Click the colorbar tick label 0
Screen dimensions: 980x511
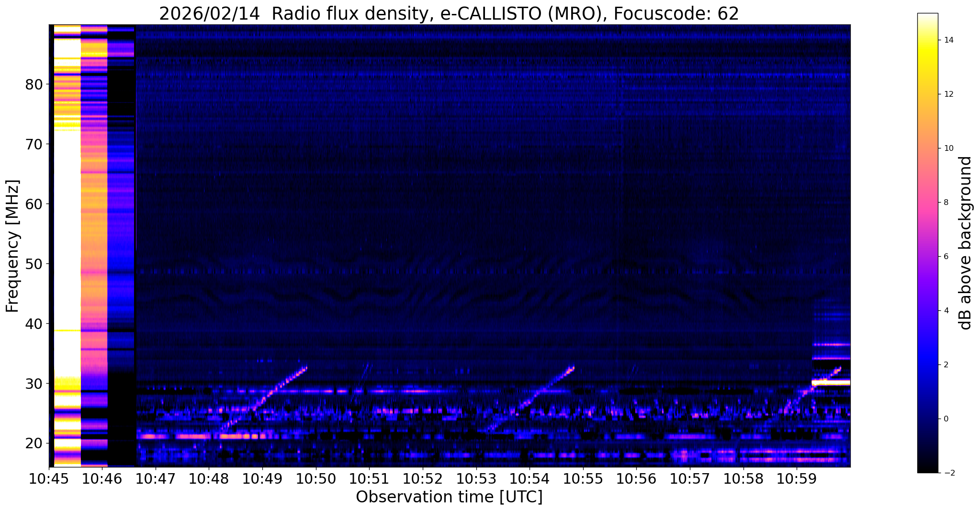(946, 419)
